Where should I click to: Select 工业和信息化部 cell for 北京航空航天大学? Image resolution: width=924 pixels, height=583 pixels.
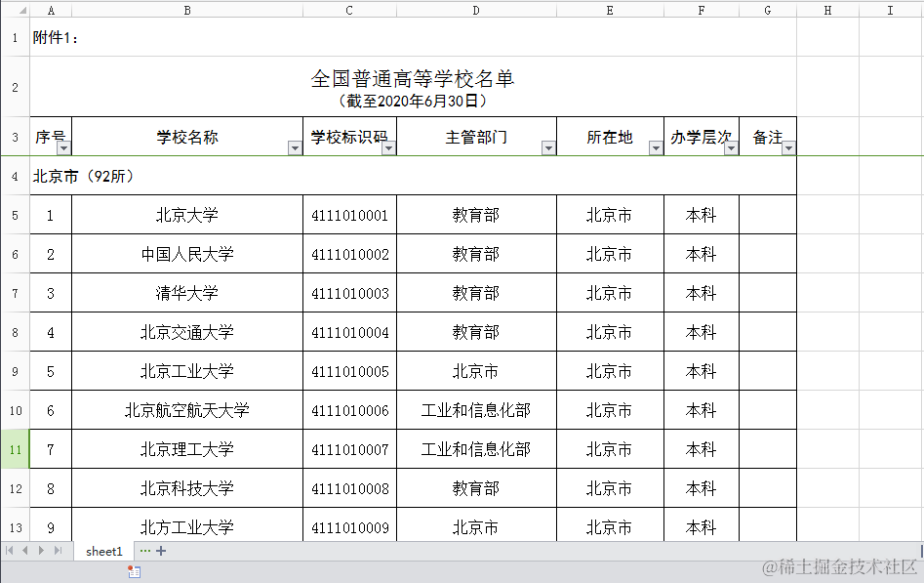coord(476,410)
